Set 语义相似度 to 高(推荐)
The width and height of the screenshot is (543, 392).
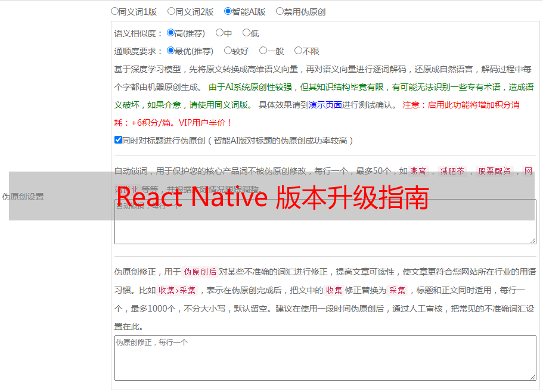coord(170,33)
